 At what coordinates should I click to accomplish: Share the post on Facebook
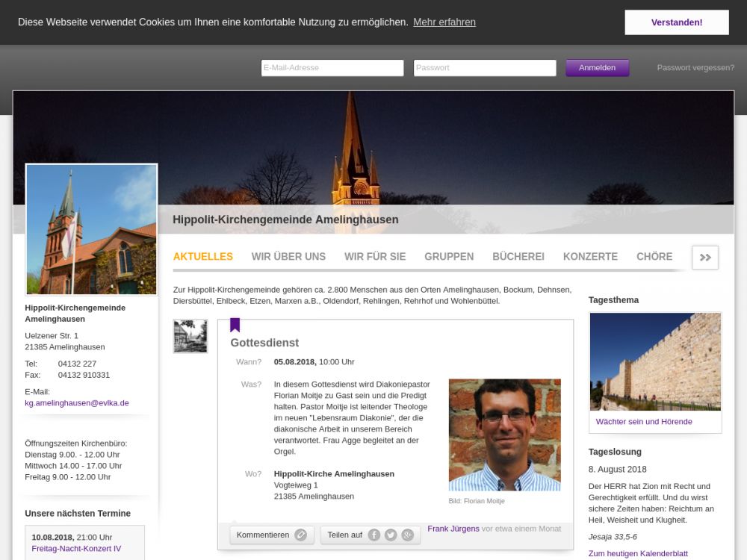373,535
